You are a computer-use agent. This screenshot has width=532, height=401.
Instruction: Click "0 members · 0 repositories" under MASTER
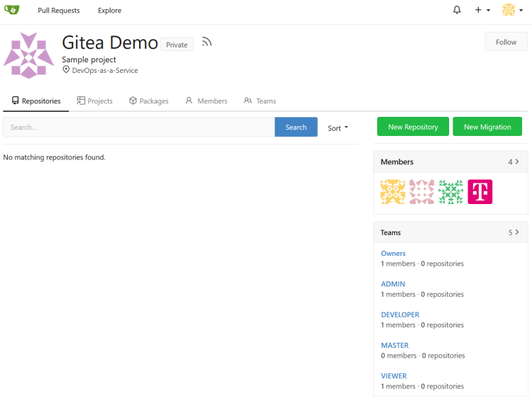tap(423, 356)
